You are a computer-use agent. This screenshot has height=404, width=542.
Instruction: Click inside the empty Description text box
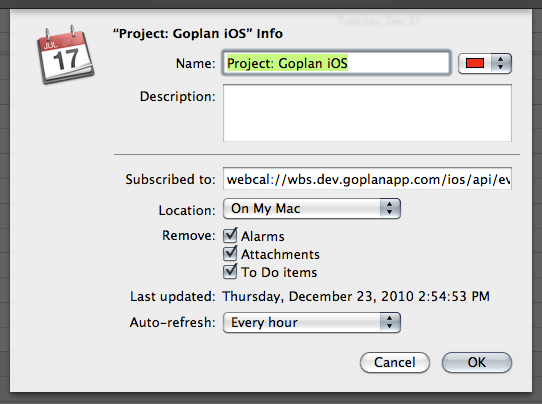(367, 113)
